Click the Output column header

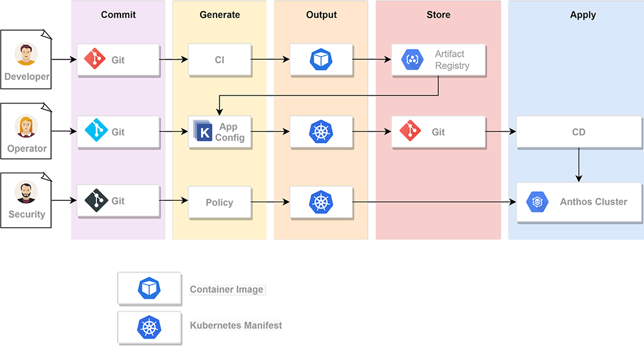[x=321, y=15]
